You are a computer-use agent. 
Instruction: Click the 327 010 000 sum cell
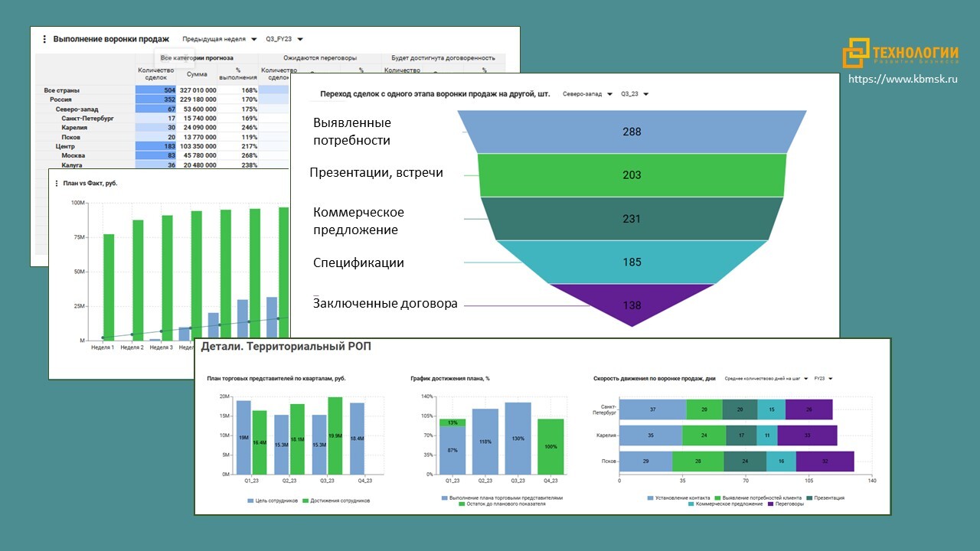click(198, 90)
